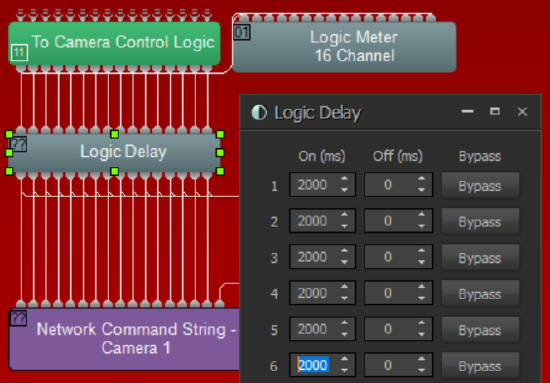Click the bottom-right resize handle of Logic Delay block

[220, 171]
